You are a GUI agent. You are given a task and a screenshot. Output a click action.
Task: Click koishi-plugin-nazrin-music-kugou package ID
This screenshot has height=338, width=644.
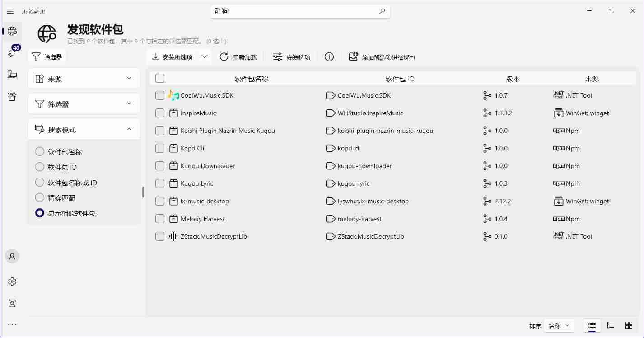385,131
